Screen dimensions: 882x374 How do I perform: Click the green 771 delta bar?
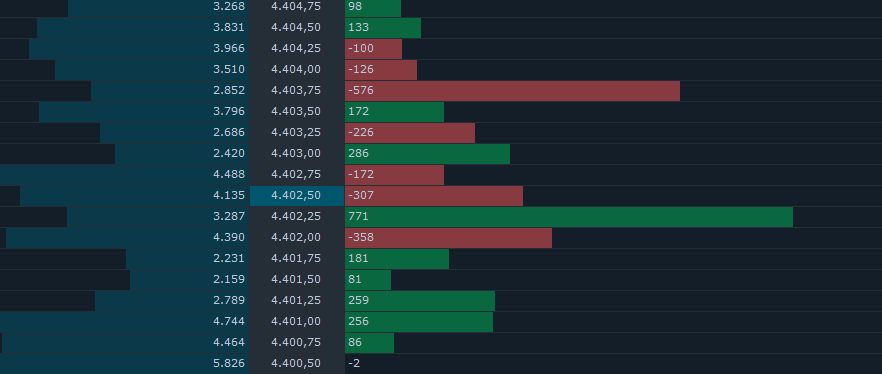click(569, 217)
